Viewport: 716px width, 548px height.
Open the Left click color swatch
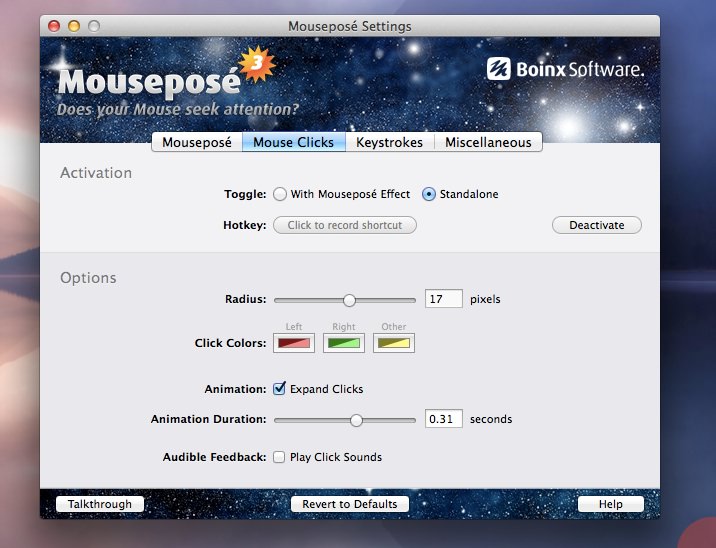[x=294, y=343]
